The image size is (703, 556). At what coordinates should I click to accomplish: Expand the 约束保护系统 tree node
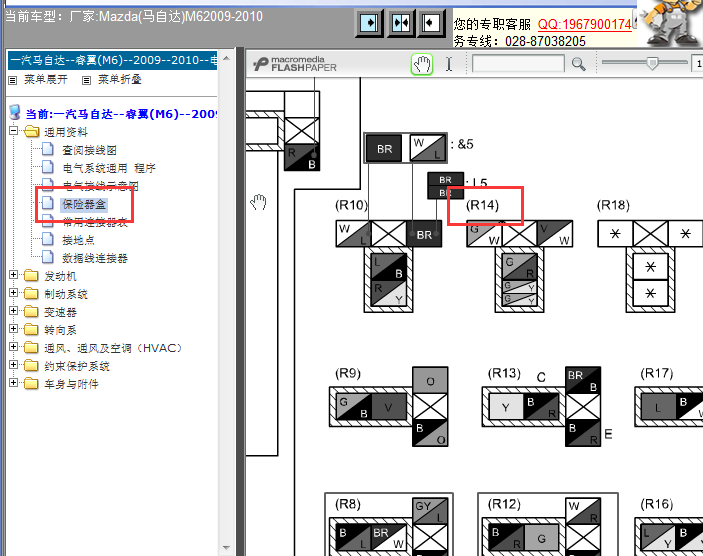pyautogui.click(x=13, y=364)
